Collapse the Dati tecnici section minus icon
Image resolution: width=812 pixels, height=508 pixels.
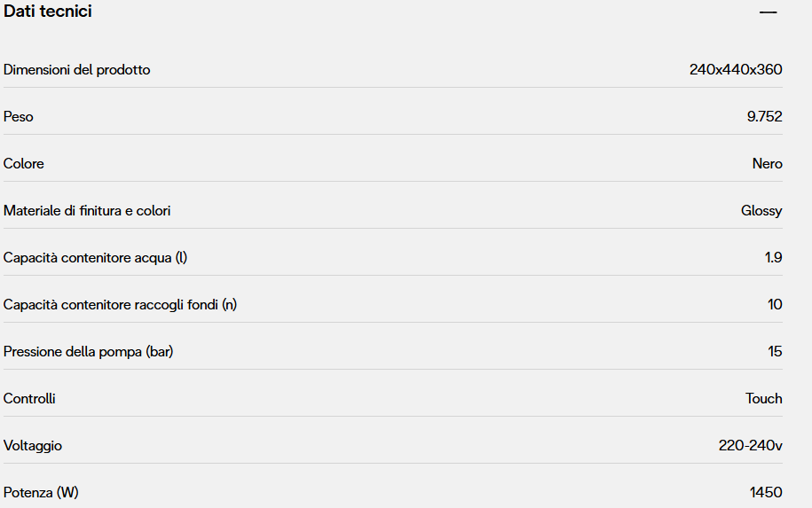pyautogui.click(x=768, y=12)
